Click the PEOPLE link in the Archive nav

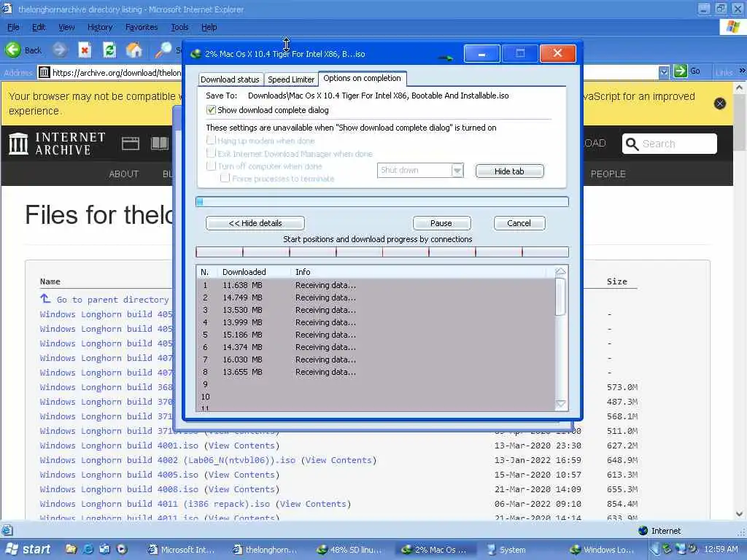pos(608,174)
